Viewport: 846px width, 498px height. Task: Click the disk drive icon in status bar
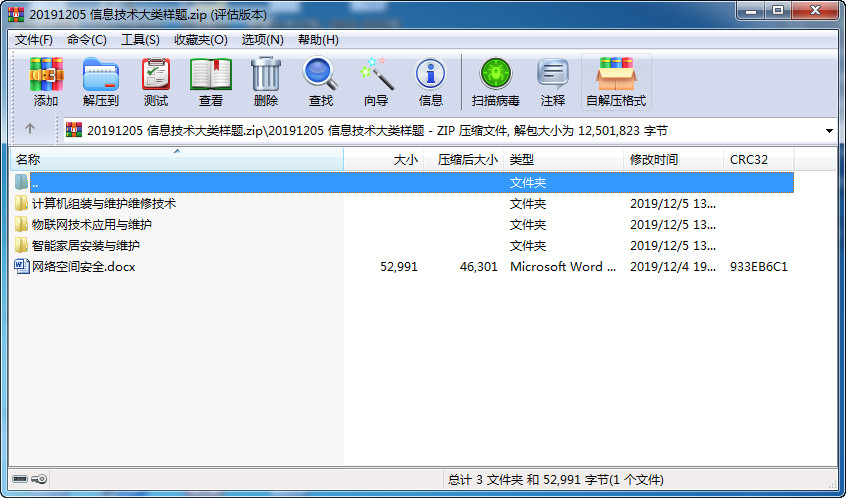coord(20,479)
